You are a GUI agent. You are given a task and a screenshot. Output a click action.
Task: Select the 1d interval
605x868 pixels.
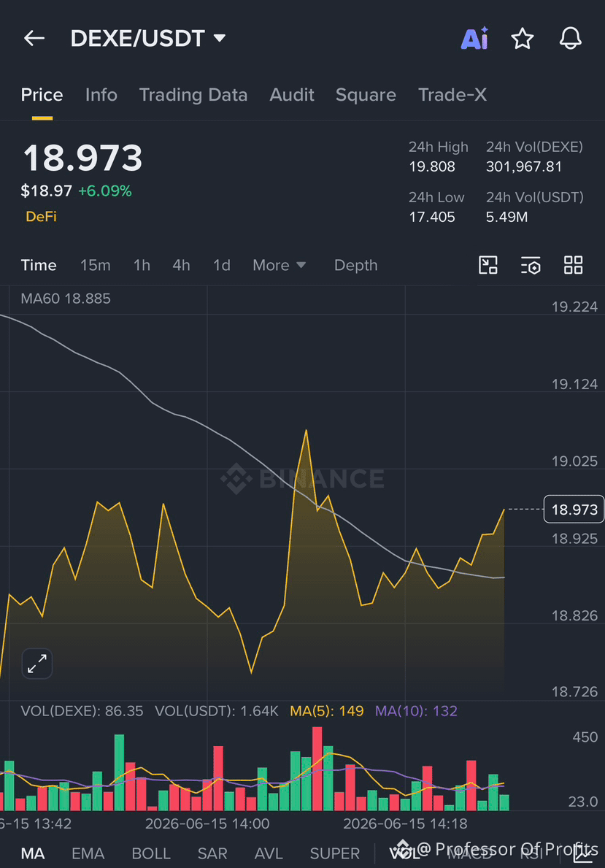point(221,265)
